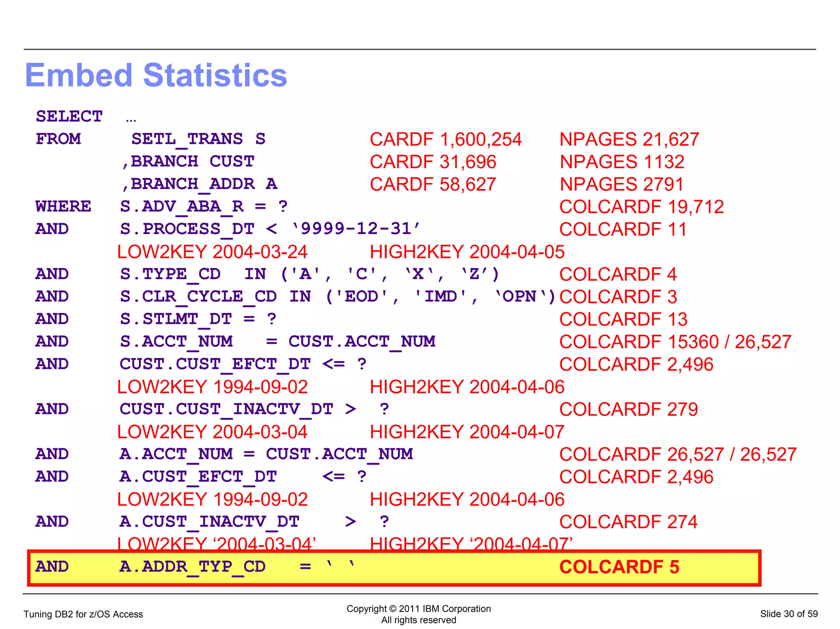Click 'LOW2KEY 1994-09-02' under CUST.CUST_EFCT_DT
This screenshot has height=629, width=840.
[212, 387]
